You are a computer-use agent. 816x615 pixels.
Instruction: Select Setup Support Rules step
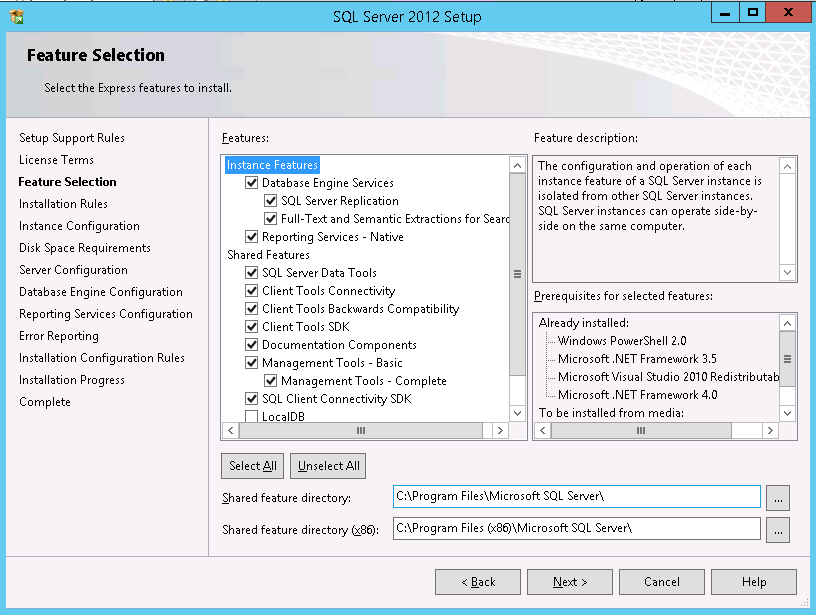(72, 138)
